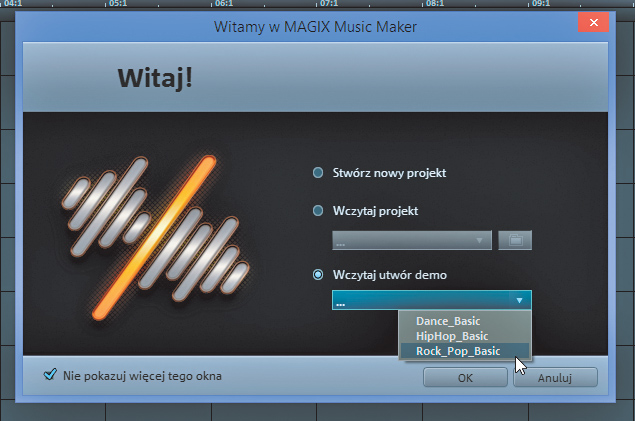
Task: Select the "Stwórz nowy projekt" radio button
Action: click(x=319, y=173)
